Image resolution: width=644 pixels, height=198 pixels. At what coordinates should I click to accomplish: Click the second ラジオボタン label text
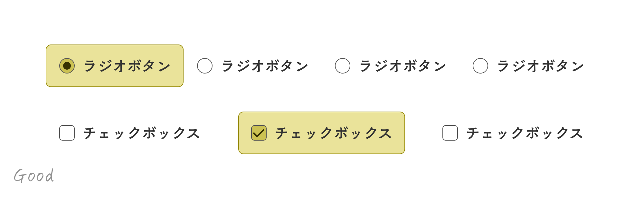click(x=265, y=66)
